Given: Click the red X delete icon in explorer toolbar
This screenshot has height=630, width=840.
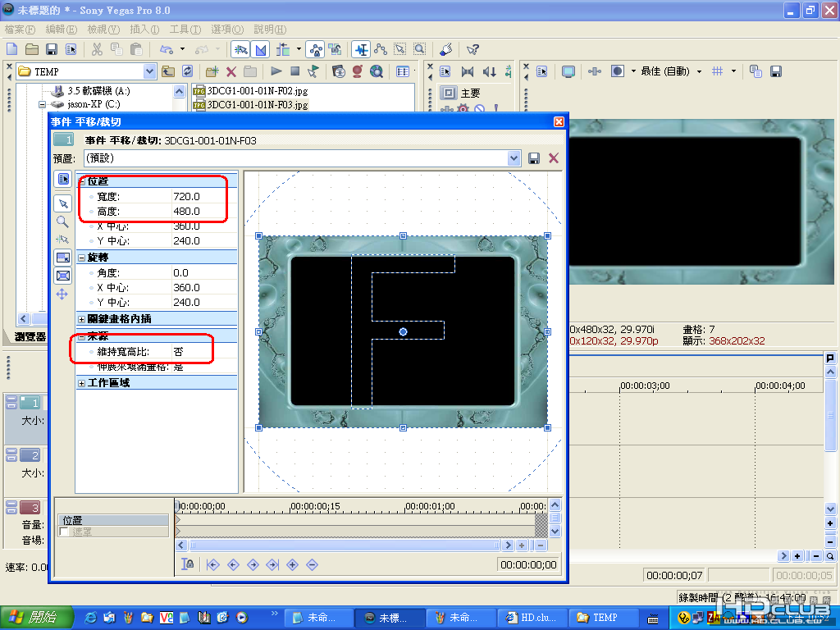Looking at the screenshot, I should 231,71.
